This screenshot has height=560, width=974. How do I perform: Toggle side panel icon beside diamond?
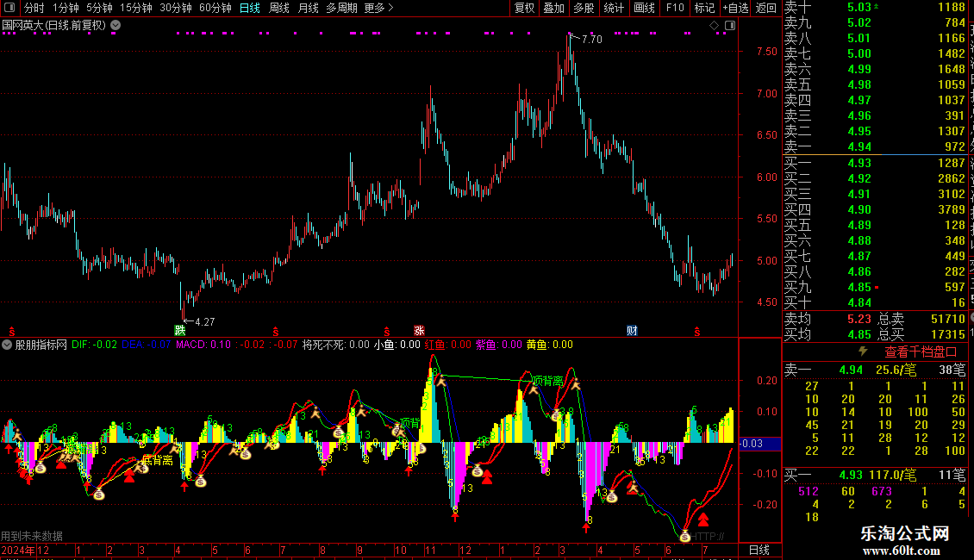coord(730,26)
